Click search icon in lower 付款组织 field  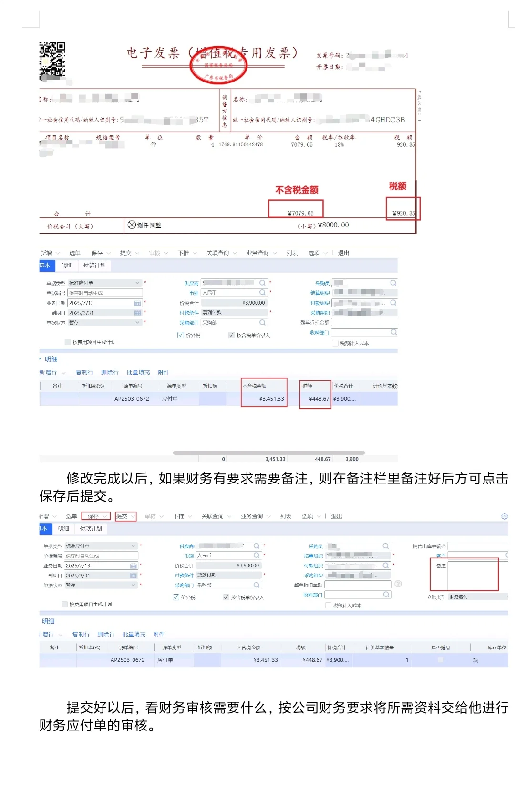click(386, 565)
